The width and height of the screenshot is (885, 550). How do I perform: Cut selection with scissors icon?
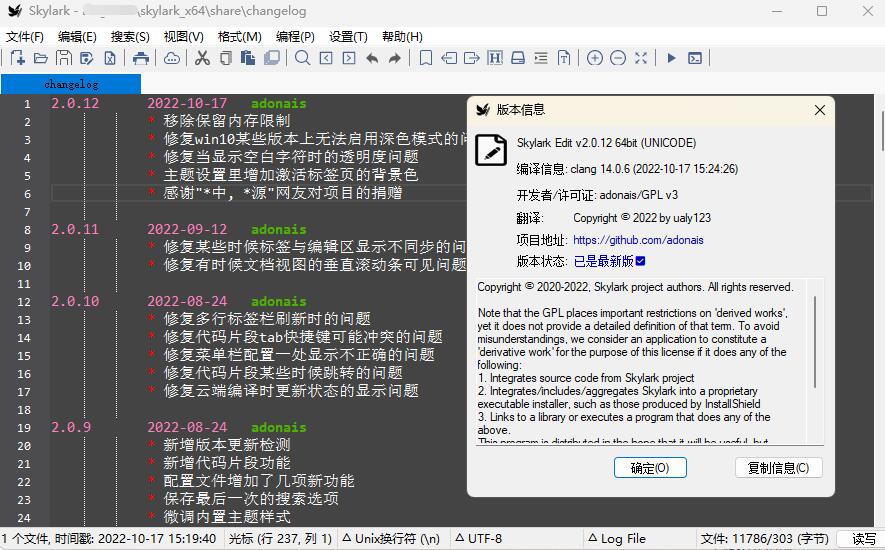(202, 58)
